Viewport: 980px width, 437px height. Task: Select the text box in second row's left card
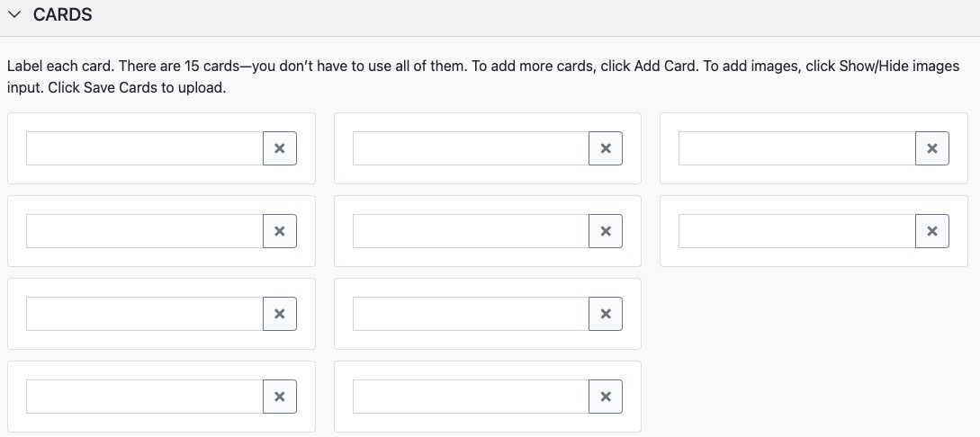click(x=144, y=231)
